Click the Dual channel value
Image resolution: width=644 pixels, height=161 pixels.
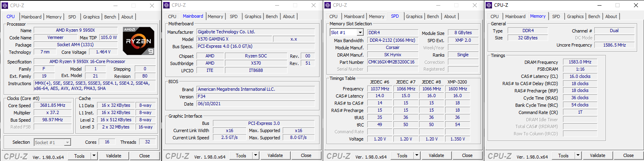[x=614, y=31]
